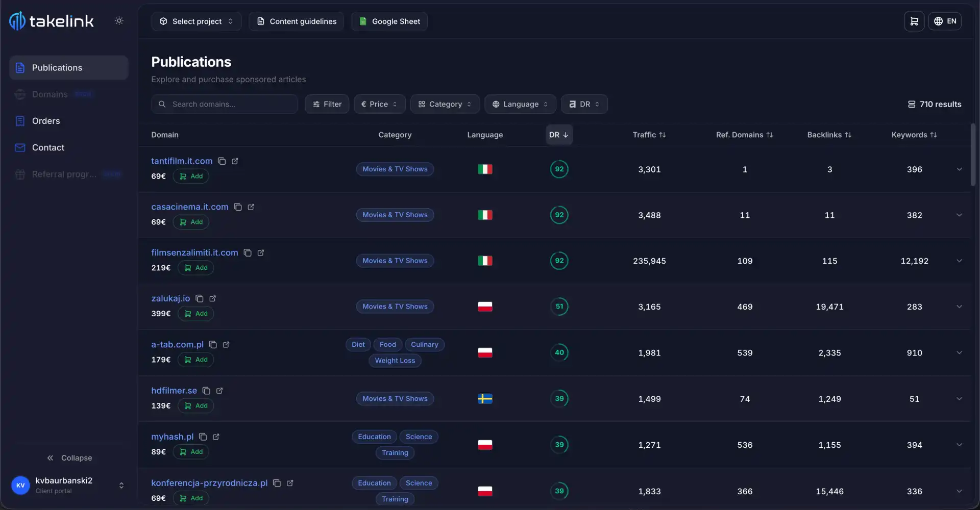Expand the tantifilm.it.com row details
Screen dimensions: 980x510
click(x=959, y=169)
